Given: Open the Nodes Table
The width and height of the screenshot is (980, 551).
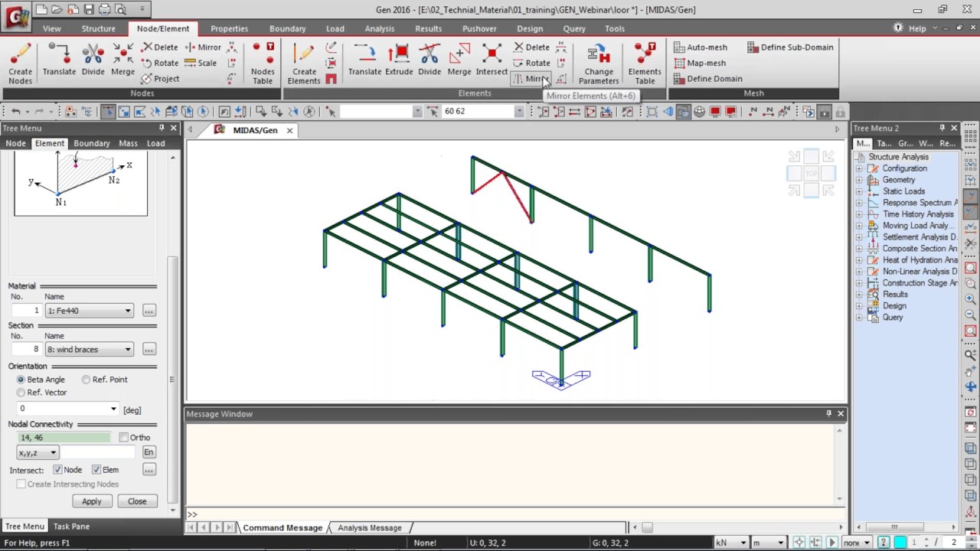Looking at the screenshot, I should pyautogui.click(x=263, y=63).
